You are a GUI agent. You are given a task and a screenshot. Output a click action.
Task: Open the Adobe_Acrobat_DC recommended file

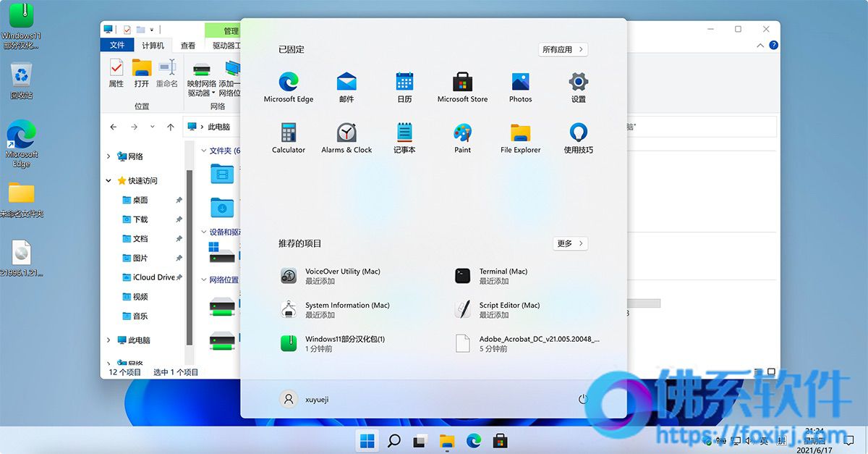coord(527,343)
